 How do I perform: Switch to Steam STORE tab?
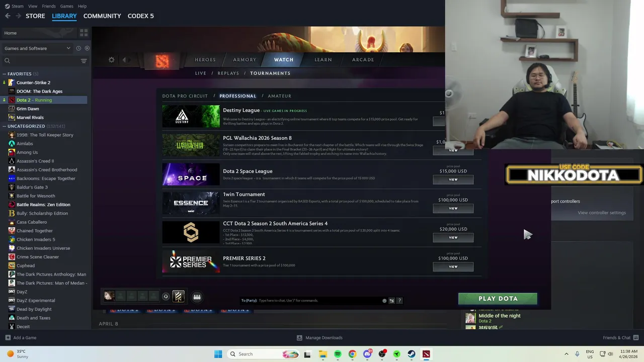(35, 16)
